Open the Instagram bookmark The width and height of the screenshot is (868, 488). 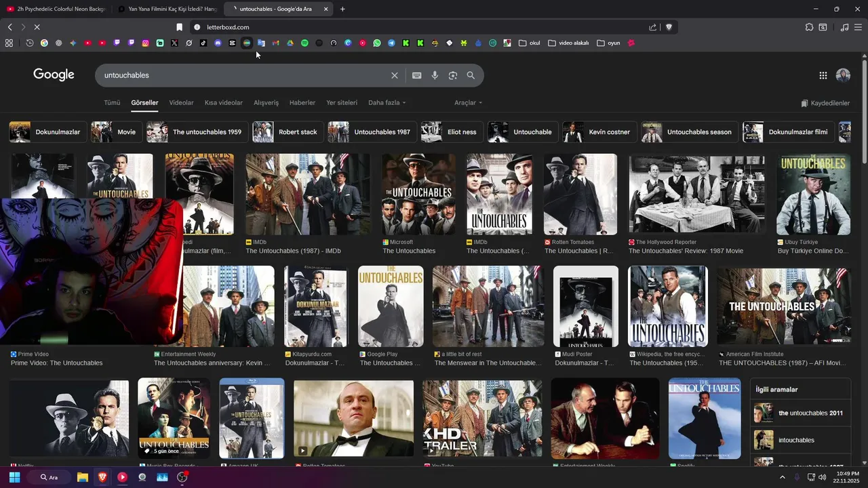145,43
